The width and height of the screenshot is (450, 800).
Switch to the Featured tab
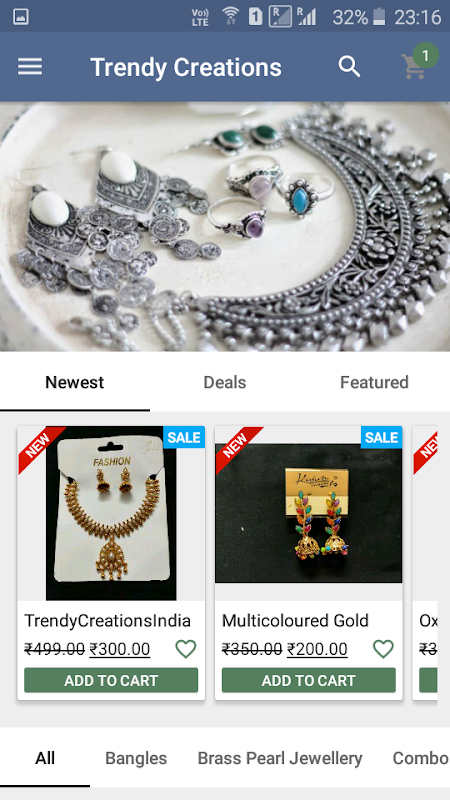[374, 382]
